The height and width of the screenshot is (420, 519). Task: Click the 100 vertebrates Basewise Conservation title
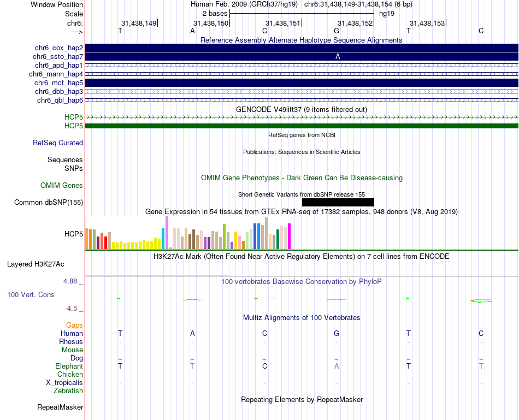coord(302,282)
